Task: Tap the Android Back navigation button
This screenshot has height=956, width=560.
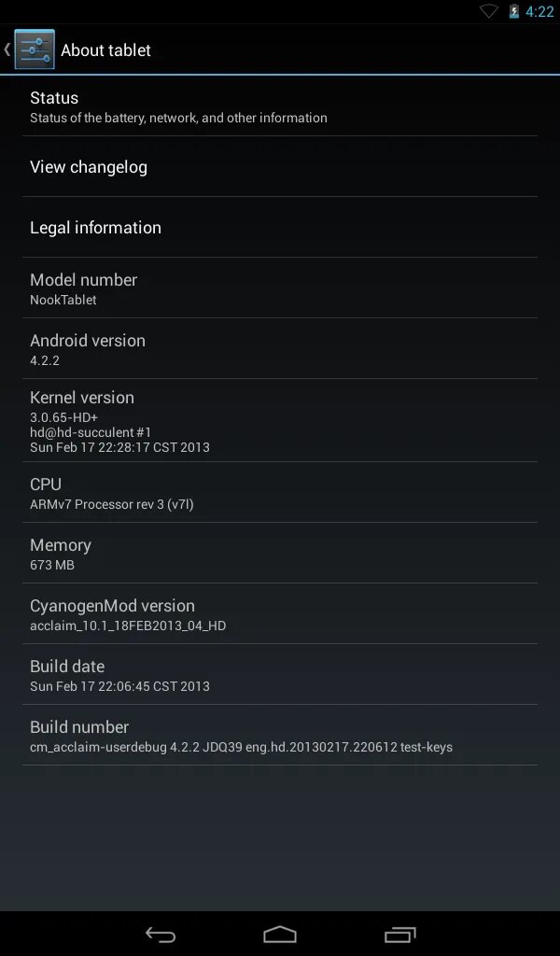Action: 161,934
